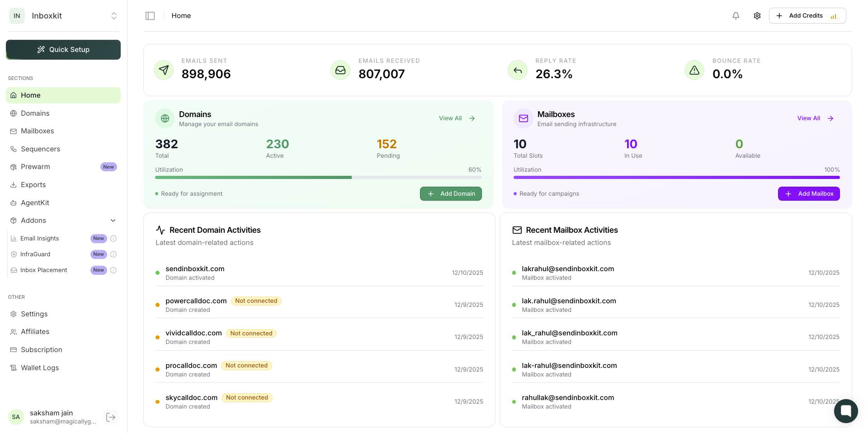Click the Add Credits button
Image resolution: width=868 pixels, height=433 pixels.
807,16
